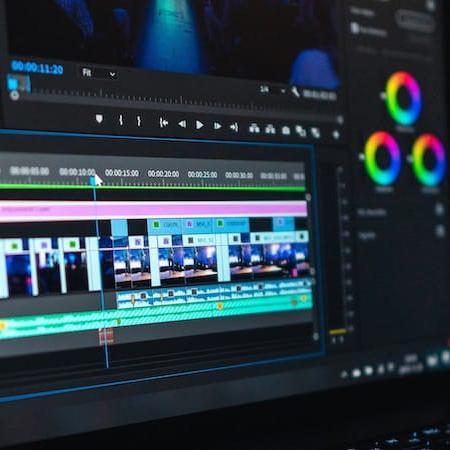Screen dimensions: 450x450
Task: Open Windows notification center icon
Action: [432, 360]
